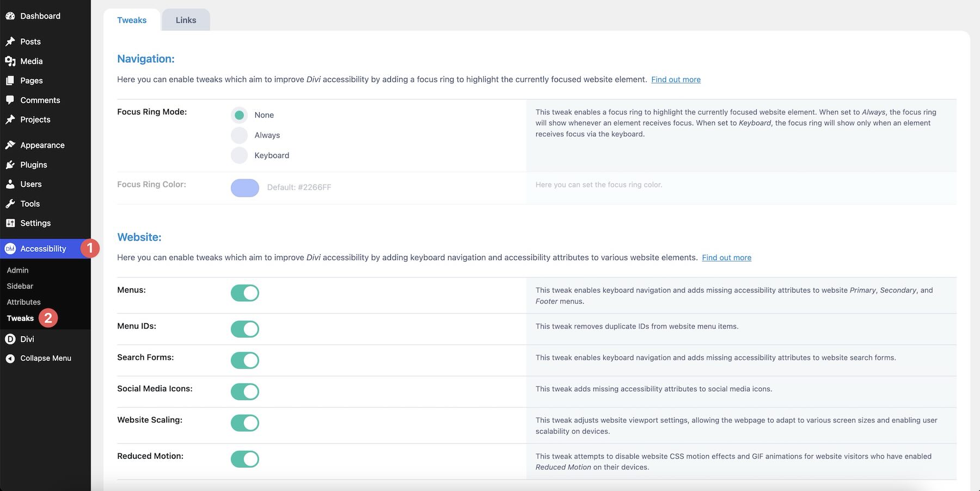Viewport: 980px width, 491px height.
Task: Go to Posts in the sidebar
Action: pyautogui.click(x=30, y=41)
